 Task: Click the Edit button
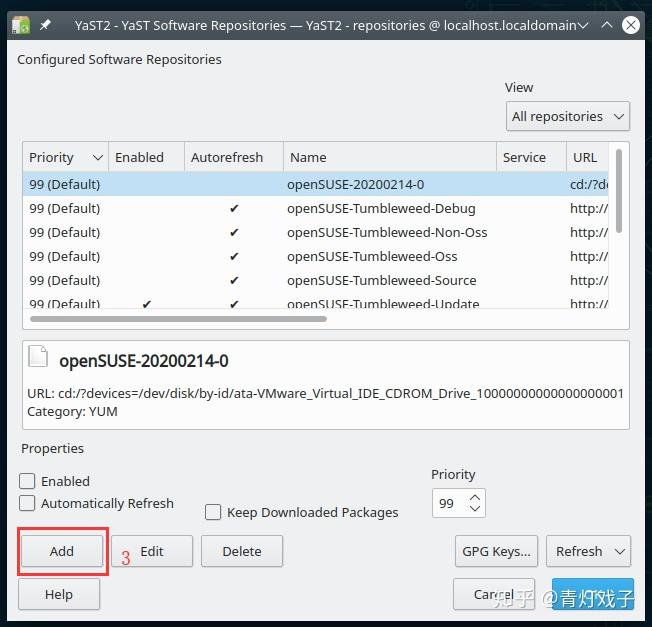[152, 551]
